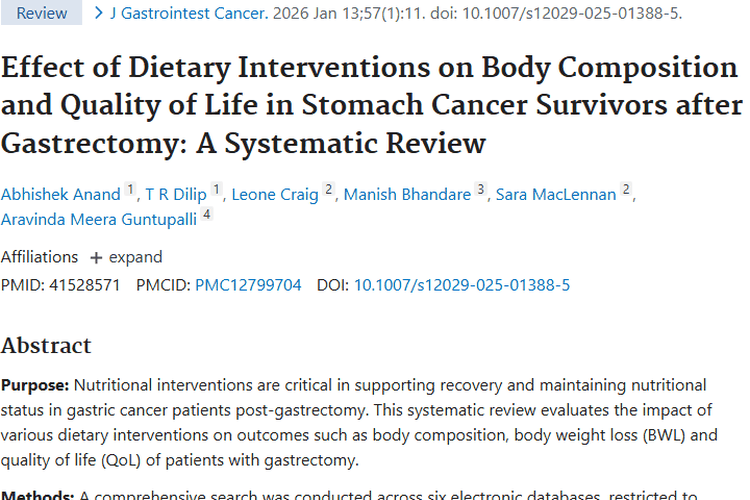This screenshot has width=750, height=500.
Task: Open author Leone Craig's link
Action: click(275, 194)
